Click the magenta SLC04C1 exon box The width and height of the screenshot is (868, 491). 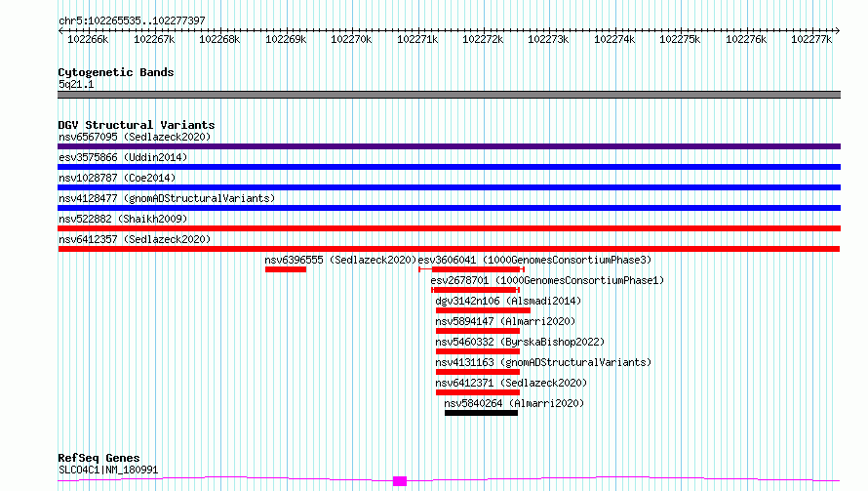(400, 481)
